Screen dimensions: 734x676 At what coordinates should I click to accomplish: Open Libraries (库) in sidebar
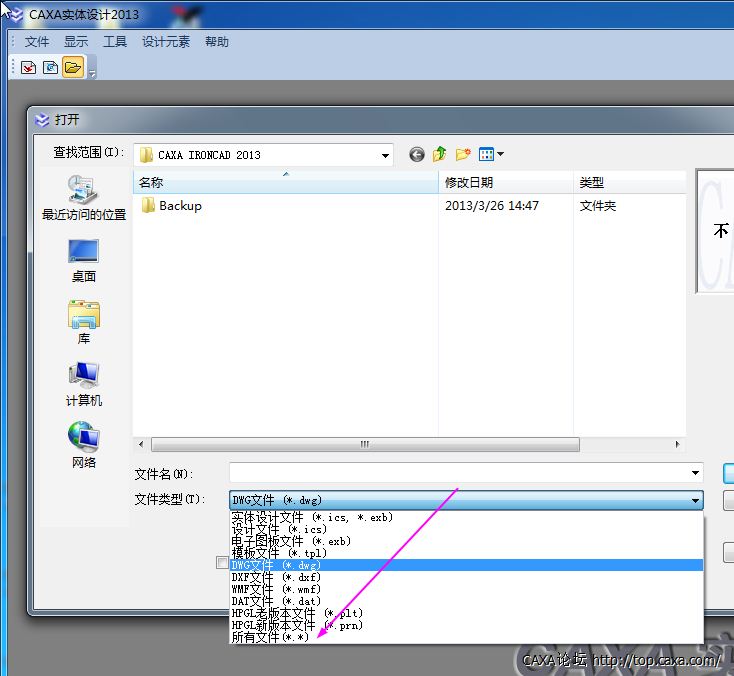pyautogui.click(x=84, y=322)
